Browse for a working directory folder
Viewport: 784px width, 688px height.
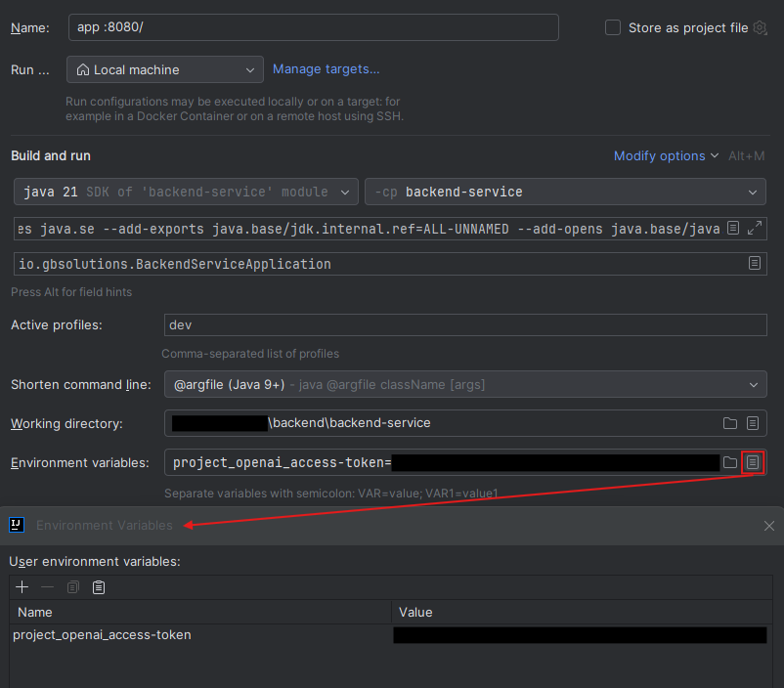(x=729, y=423)
